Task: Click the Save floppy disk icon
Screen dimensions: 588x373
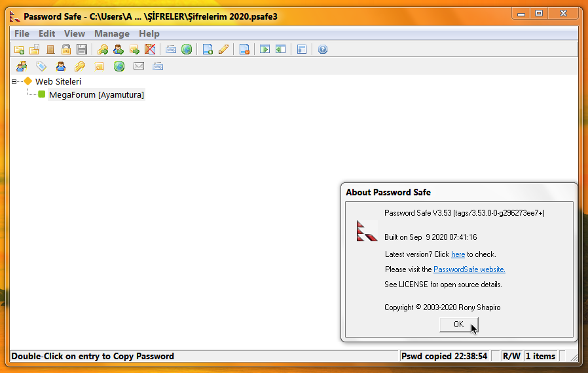Action: 81,49
